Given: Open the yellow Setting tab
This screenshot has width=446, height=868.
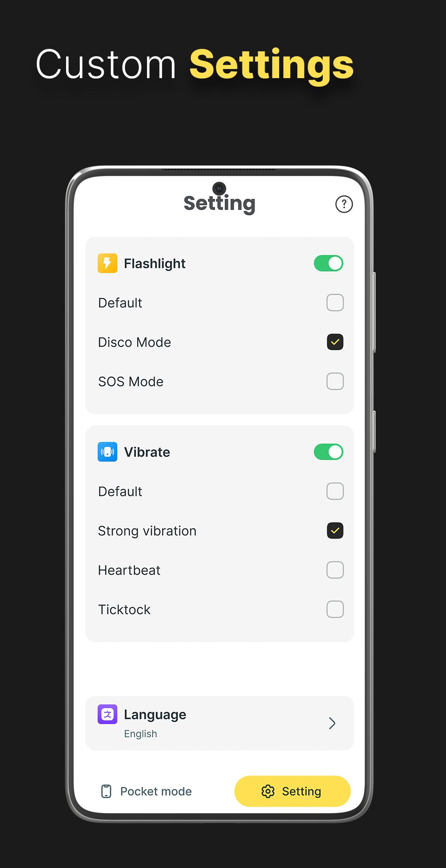Looking at the screenshot, I should (292, 791).
